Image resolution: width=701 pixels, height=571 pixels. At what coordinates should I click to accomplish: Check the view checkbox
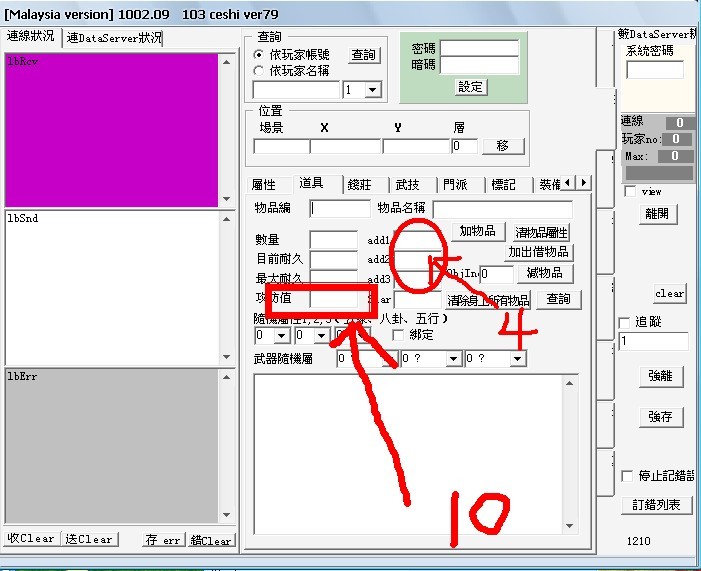(x=629, y=191)
